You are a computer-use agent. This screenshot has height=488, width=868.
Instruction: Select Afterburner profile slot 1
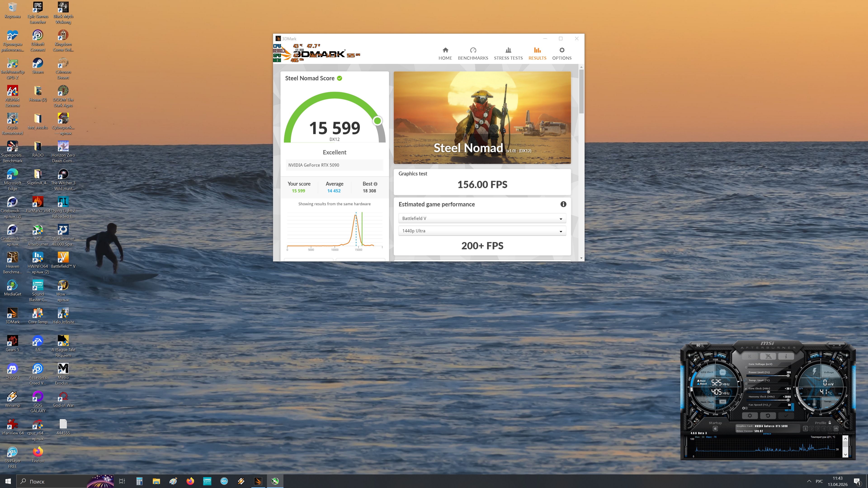coord(805,428)
